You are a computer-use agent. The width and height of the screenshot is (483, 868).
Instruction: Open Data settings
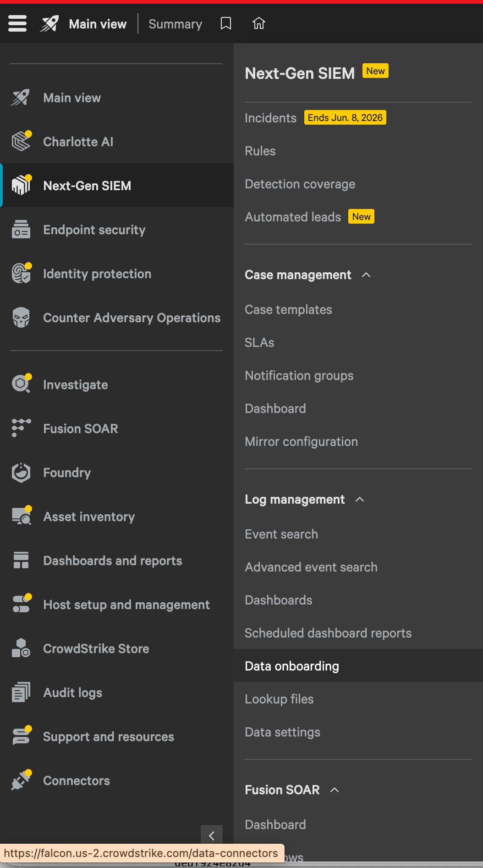282,732
